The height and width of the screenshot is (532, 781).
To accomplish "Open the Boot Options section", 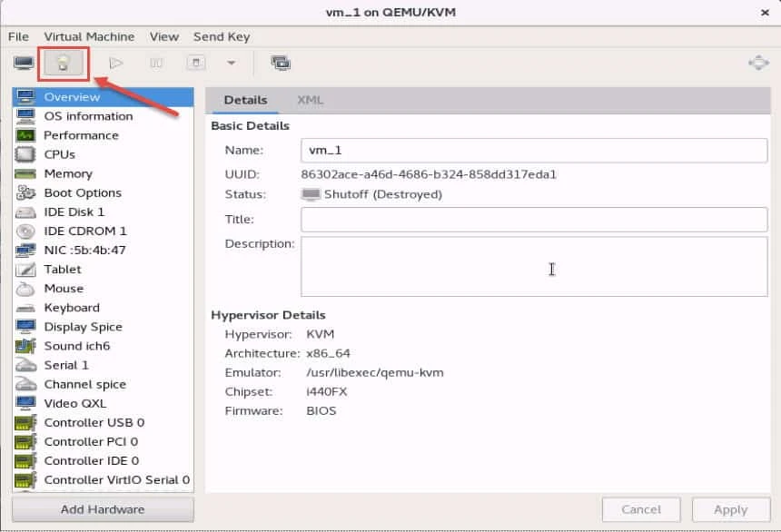I will coord(81,192).
